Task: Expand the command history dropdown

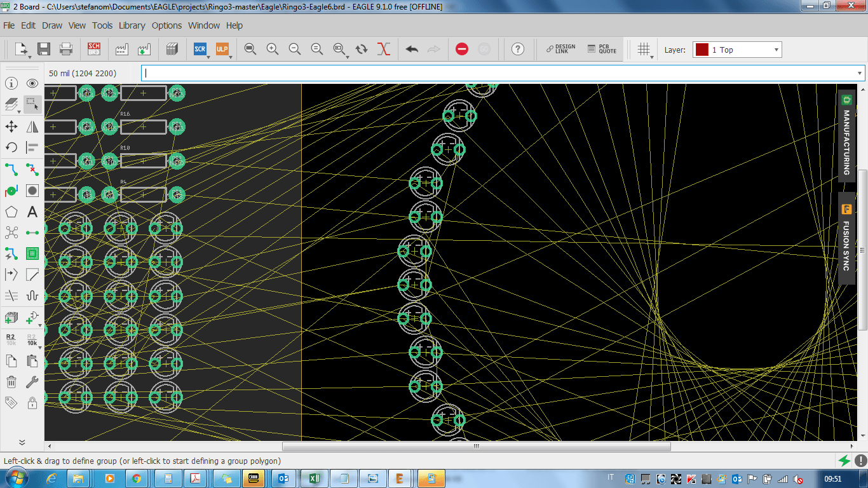Action: click(860, 73)
